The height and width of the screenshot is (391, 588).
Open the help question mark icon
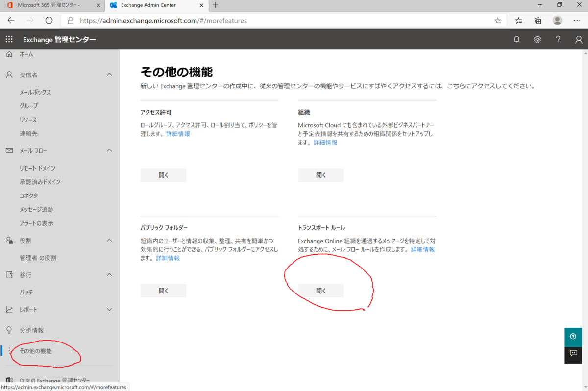click(x=558, y=39)
